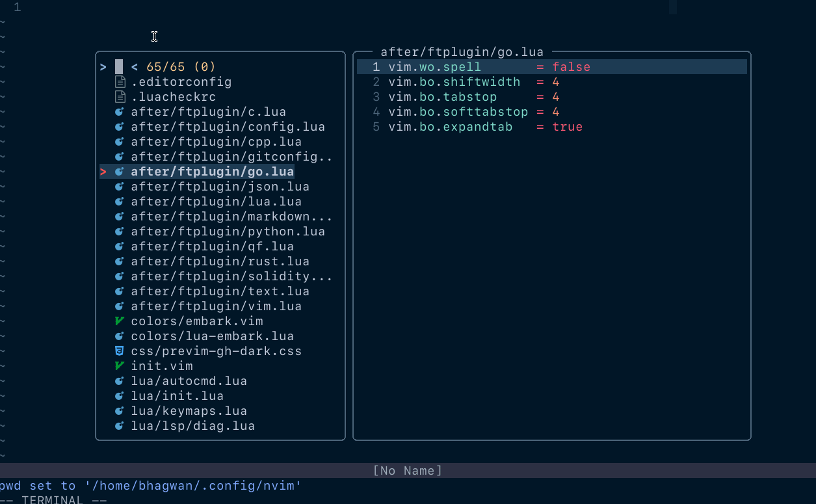Click the Lua icon beside after/ftplugin/go.lua
The height and width of the screenshot is (504, 816).
pyautogui.click(x=120, y=172)
